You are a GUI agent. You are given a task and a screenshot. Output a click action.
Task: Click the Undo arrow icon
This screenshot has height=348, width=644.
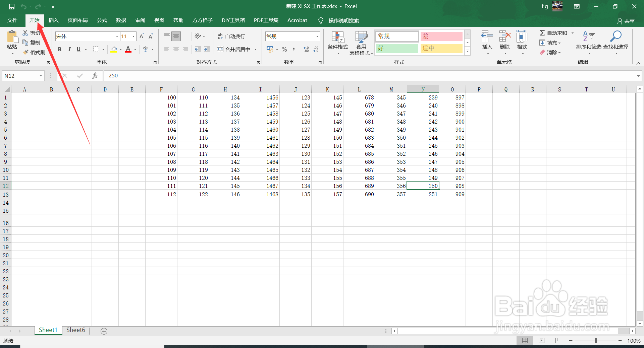(x=23, y=6)
